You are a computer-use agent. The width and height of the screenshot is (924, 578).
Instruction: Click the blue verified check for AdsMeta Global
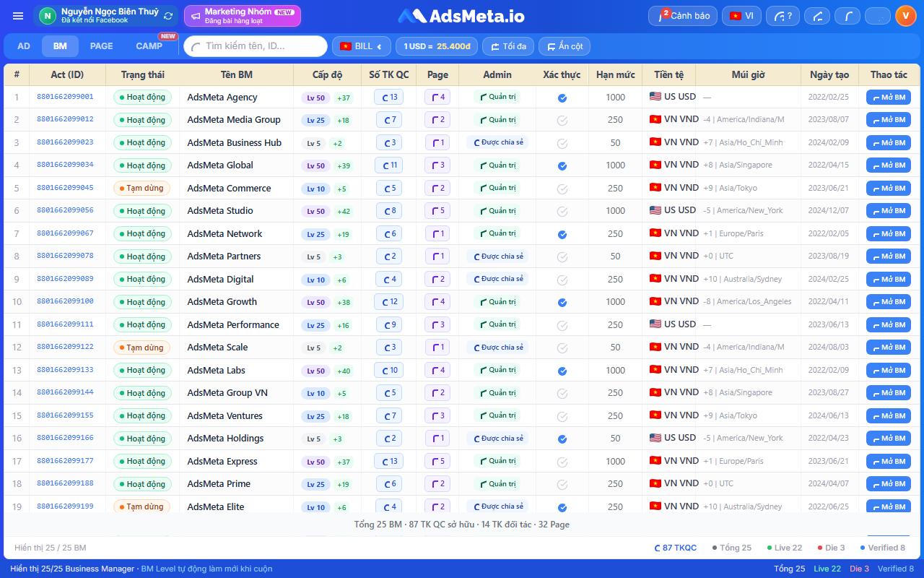562,165
